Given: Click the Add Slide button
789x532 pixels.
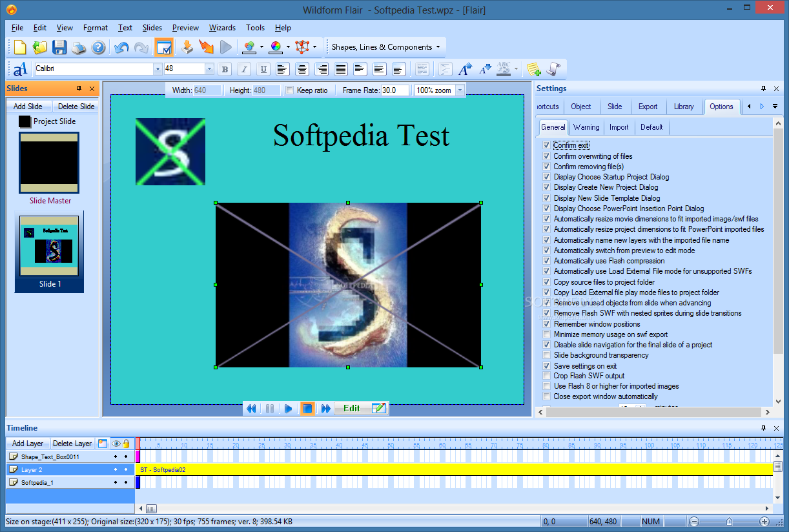Looking at the screenshot, I should pyautogui.click(x=28, y=107).
